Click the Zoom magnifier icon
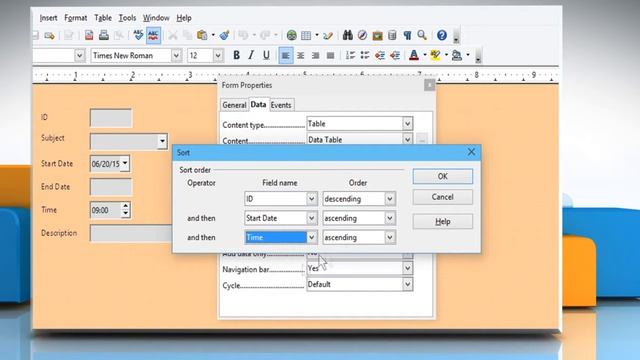Image resolution: width=640 pixels, height=360 pixels. 422,36
